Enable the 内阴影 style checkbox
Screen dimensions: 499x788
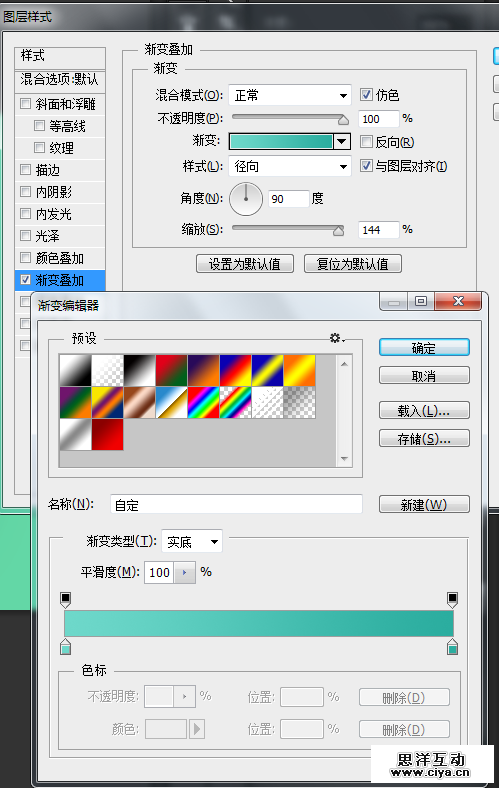click(25, 192)
